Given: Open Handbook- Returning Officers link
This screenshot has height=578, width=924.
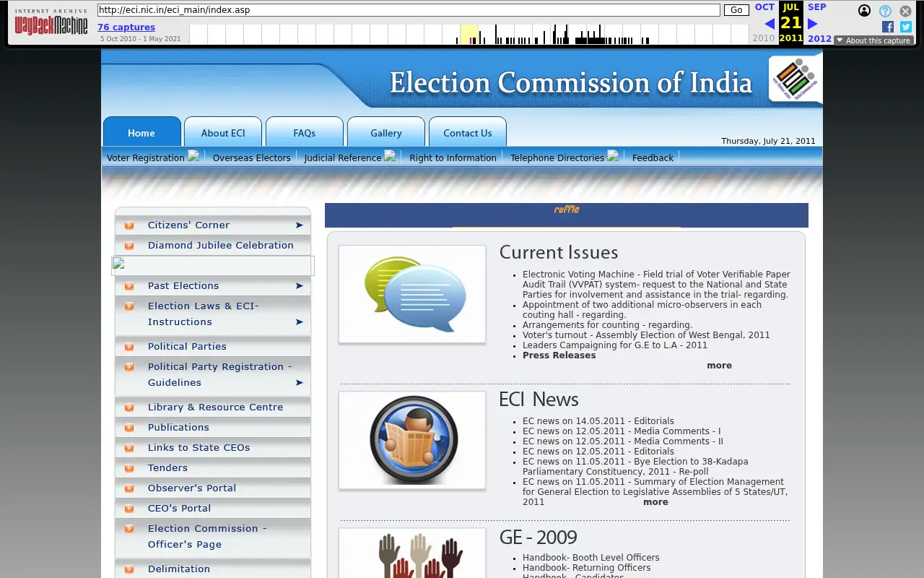Looking at the screenshot, I should point(586,568).
